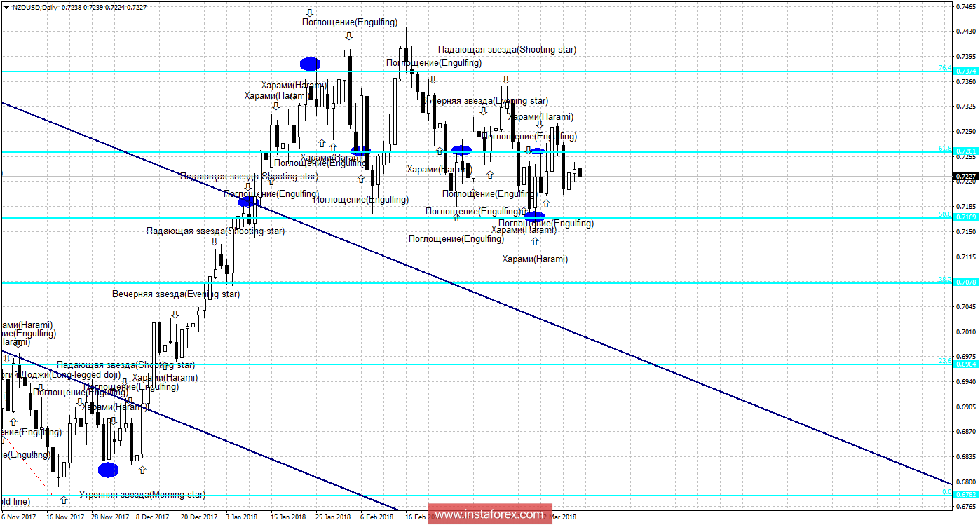Select the 50.0 Fibonacci level label
Screen dimensions: 980x525
pyautogui.click(x=945, y=214)
